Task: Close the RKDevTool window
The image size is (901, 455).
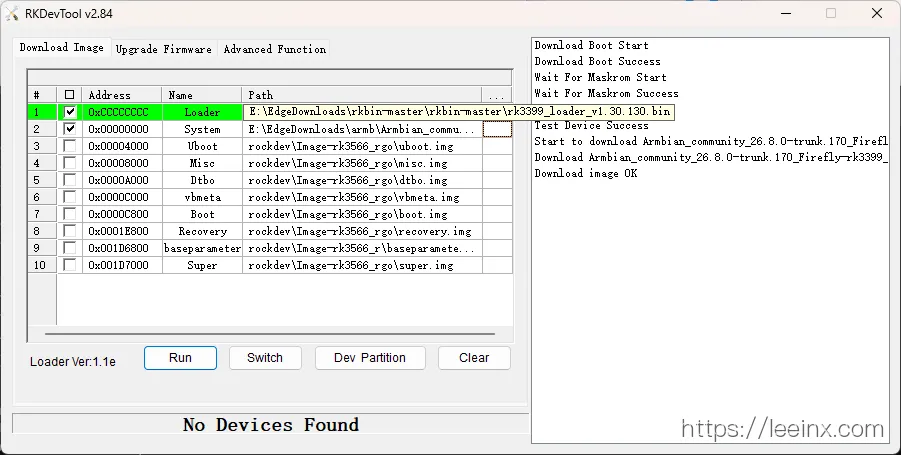Action: coord(876,13)
